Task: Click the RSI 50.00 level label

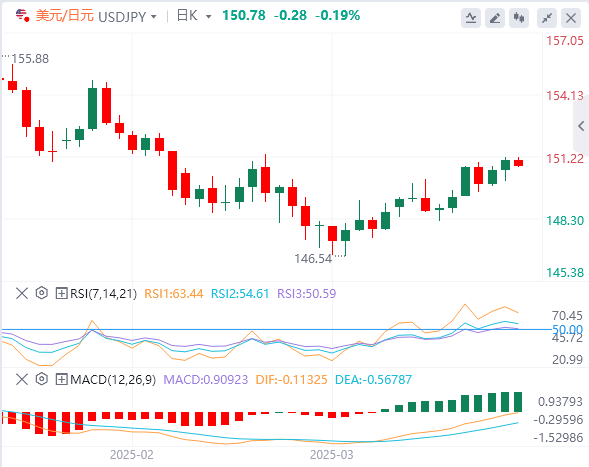Action: tap(567, 329)
